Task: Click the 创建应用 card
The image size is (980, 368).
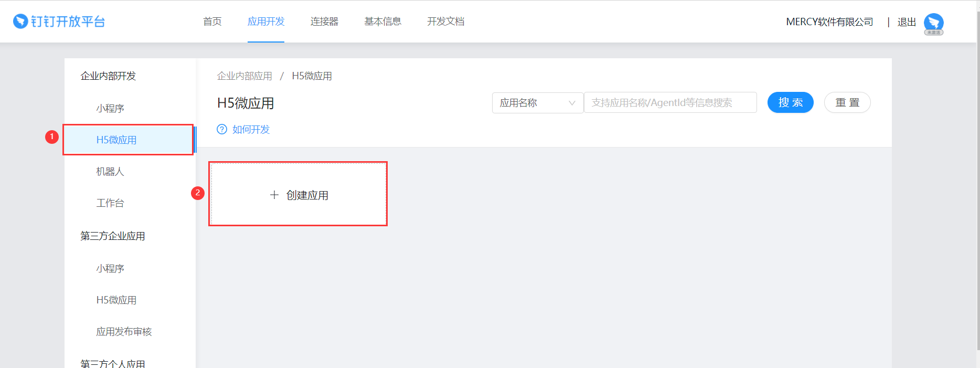Action: click(298, 194)
